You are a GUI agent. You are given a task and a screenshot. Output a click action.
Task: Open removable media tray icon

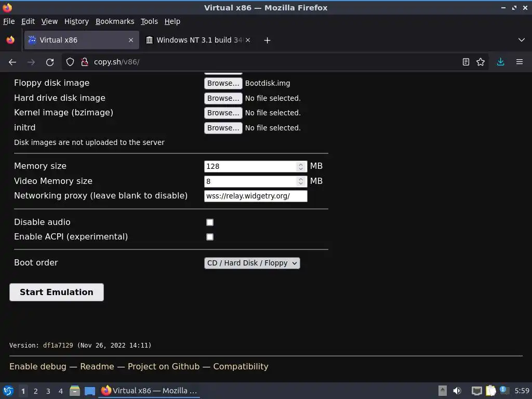click(x=443, y=391)
